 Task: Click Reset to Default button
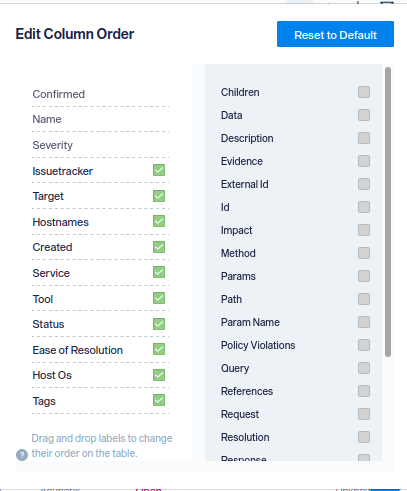tap(335, 34)
